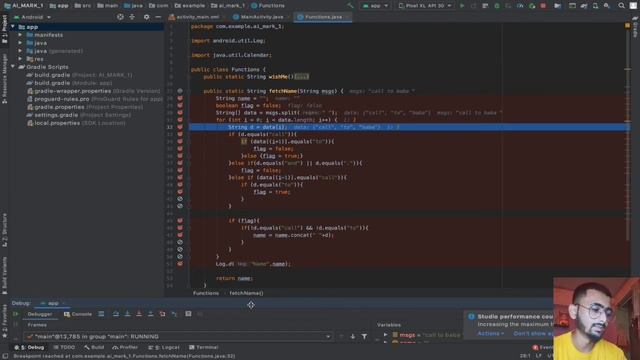
Task: Hide the project panel with minus icon
Action: point(158,17)
